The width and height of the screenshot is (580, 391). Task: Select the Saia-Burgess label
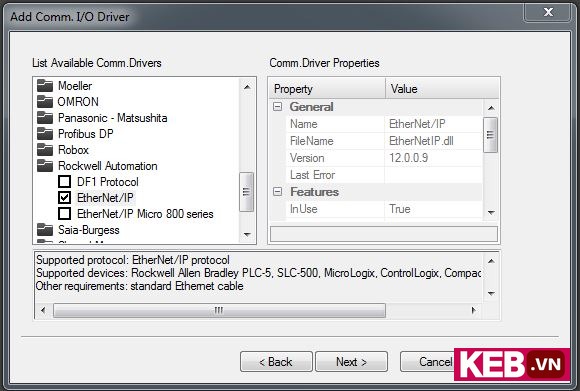click(x=89, y=230)
